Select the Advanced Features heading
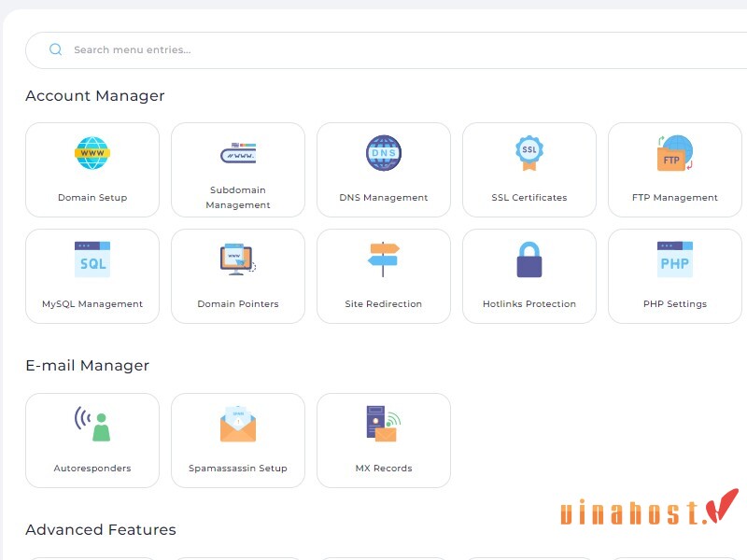 (x=101, y=529)
